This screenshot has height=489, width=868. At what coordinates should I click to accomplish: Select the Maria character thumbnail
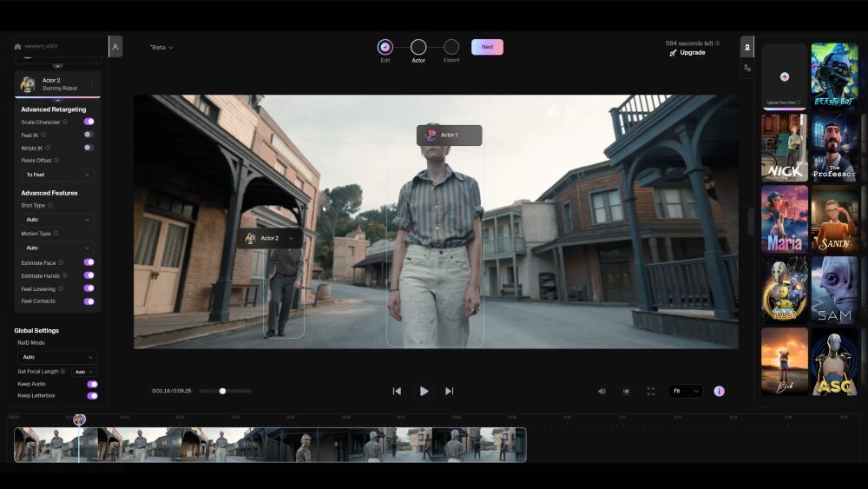coord(785,218)
